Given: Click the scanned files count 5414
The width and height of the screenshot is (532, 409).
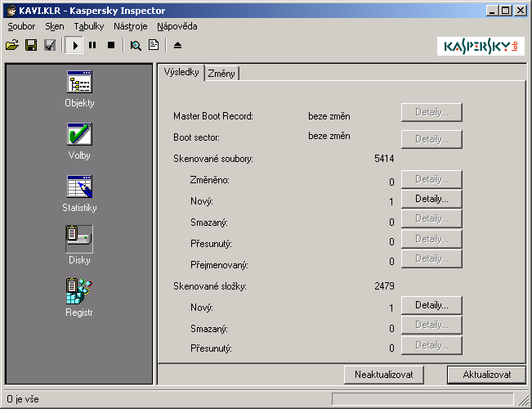Looking at the screenshot, I should 384,159.
